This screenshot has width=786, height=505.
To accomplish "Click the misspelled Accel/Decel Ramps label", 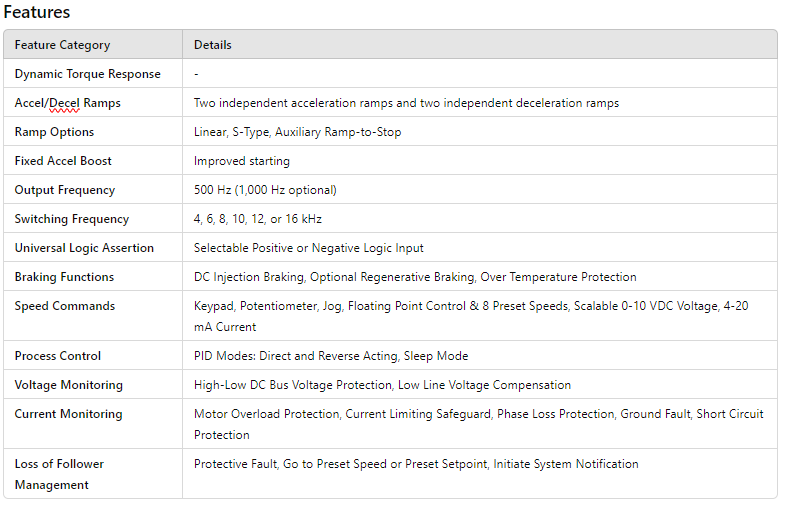I will pyautogui.click(x=67, y=103).
